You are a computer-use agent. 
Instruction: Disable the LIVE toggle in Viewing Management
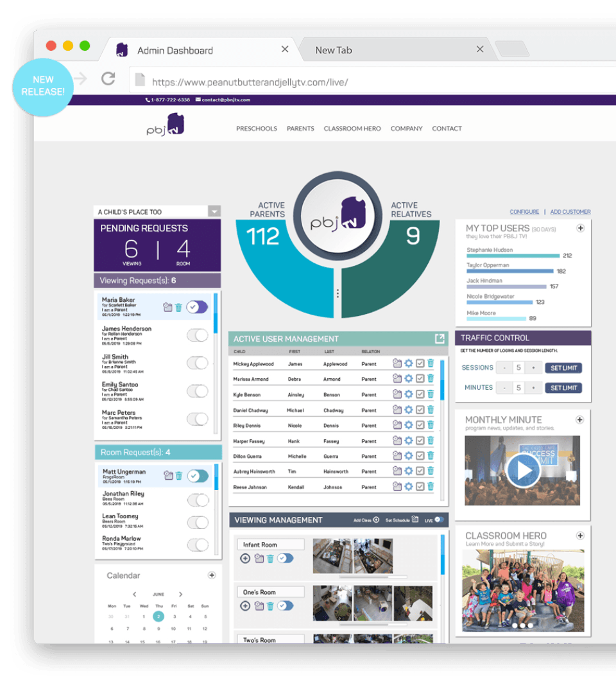coord(439,520)
